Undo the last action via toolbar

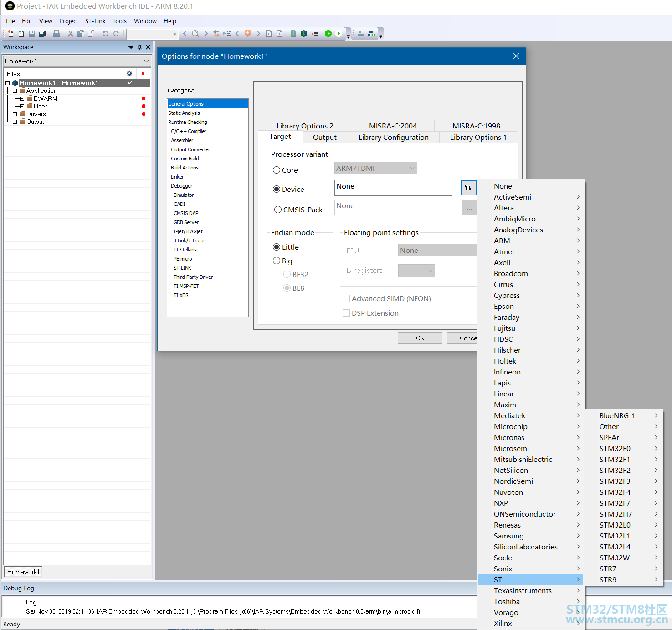pyautogui.click(x=105, y=34)
